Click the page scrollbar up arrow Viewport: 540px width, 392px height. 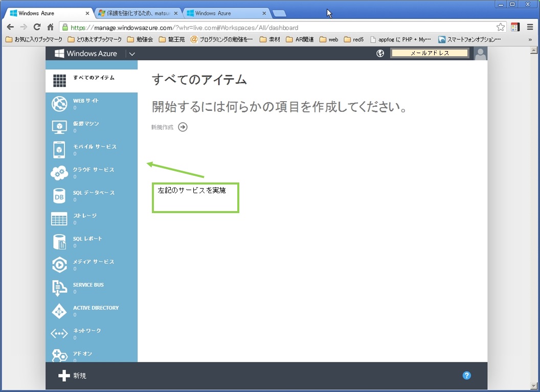point(534,50)
